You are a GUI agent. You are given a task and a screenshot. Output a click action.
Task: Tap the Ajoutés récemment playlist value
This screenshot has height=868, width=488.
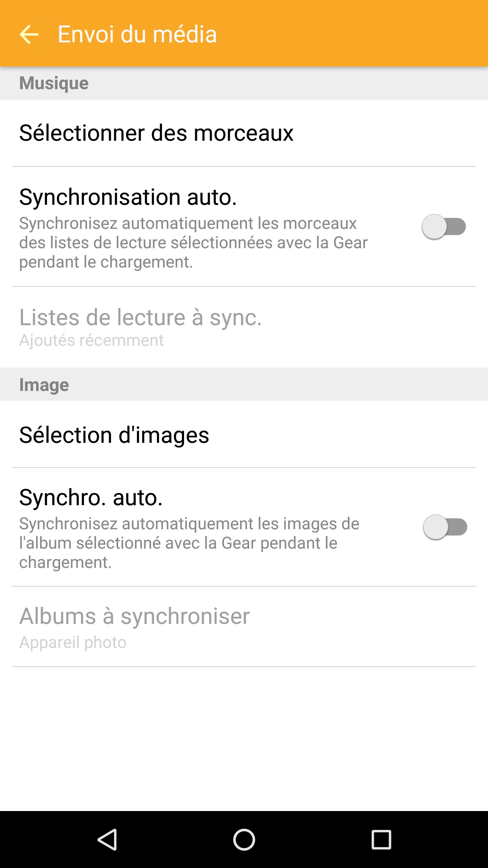point(91,340)
